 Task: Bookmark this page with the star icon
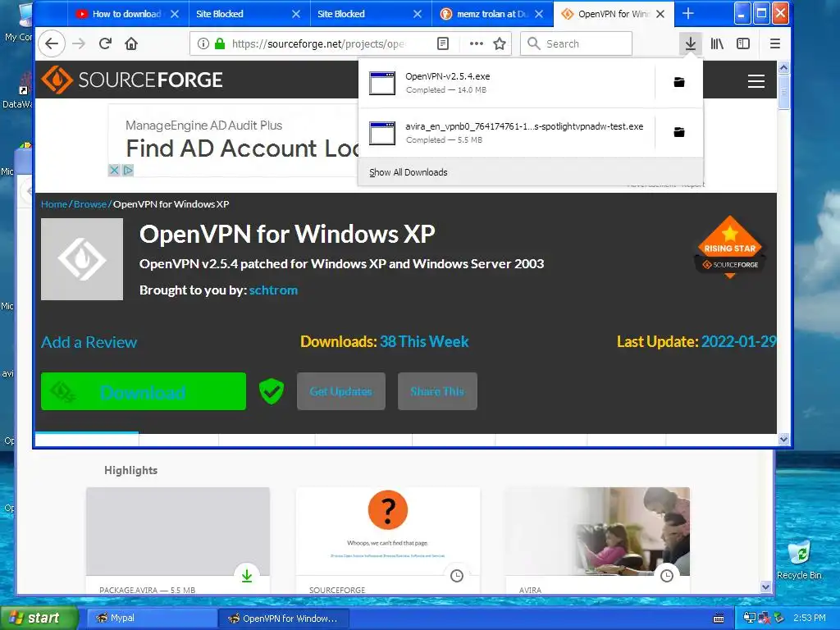(x=500, y=44)
